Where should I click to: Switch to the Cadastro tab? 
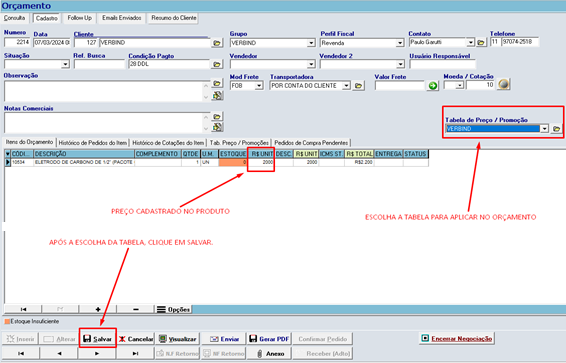[47, 18]
